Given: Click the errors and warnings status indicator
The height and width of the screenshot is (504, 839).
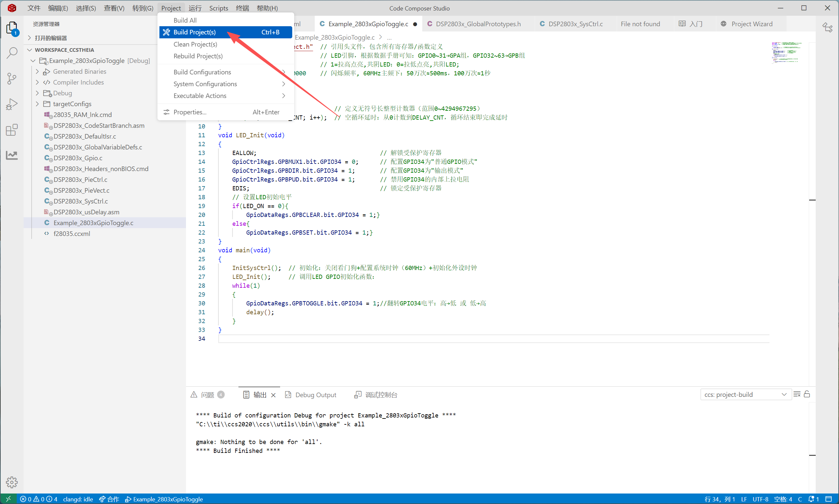Looking at the screenshot, I should (38, 499).
